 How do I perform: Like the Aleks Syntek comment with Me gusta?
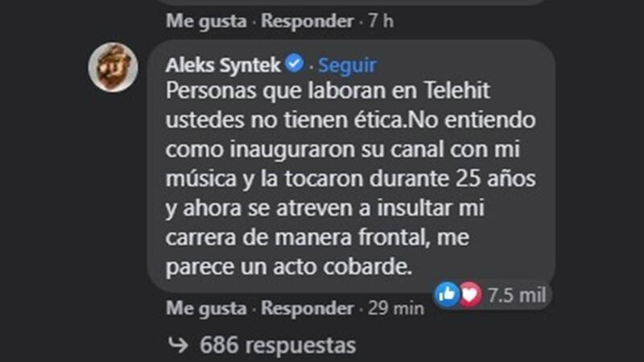[x=206, y=308]
